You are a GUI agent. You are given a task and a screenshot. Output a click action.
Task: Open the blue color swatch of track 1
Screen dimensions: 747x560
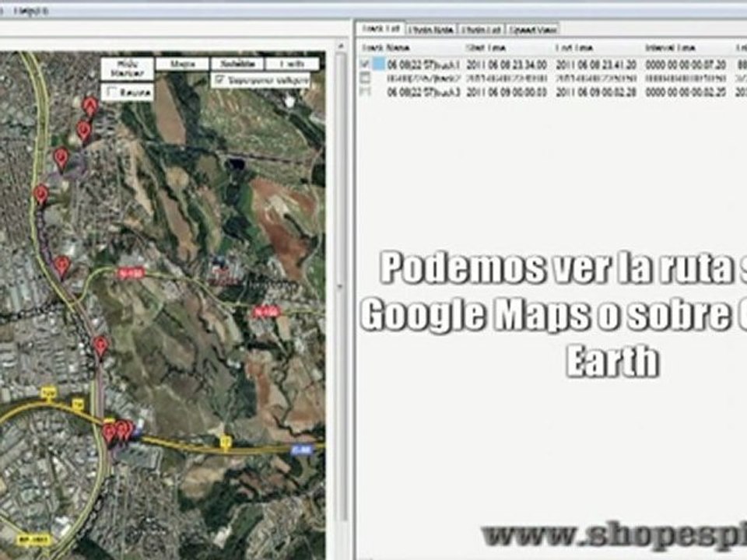379,64
